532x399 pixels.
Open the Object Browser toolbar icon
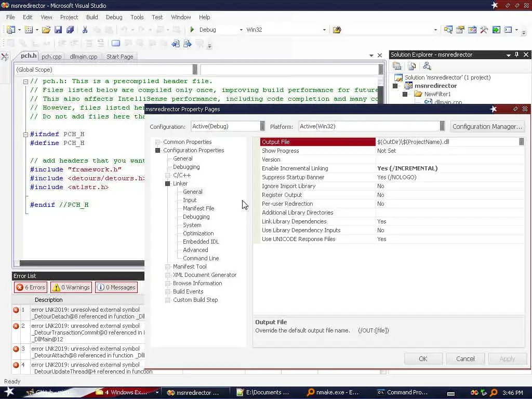pos(472,30)
